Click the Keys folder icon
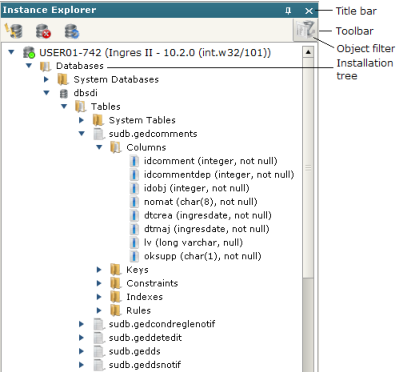Screen dimensions: 408x372 coord(115,270)
